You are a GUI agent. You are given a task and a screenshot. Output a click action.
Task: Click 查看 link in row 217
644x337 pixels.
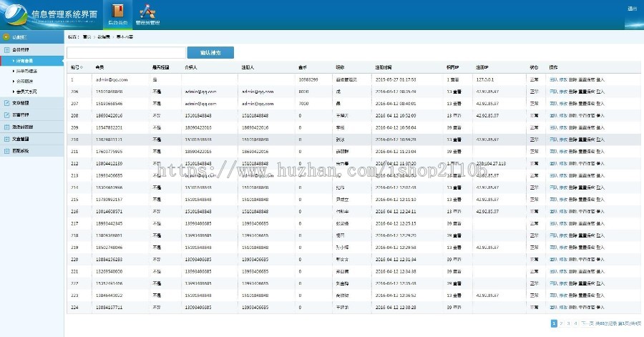coord(457,224)
